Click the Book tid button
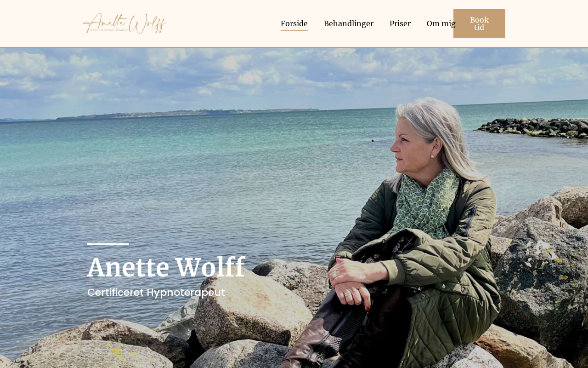Viewport: 588px width, 368px height. pyautogui.click(x=479, y=23)
